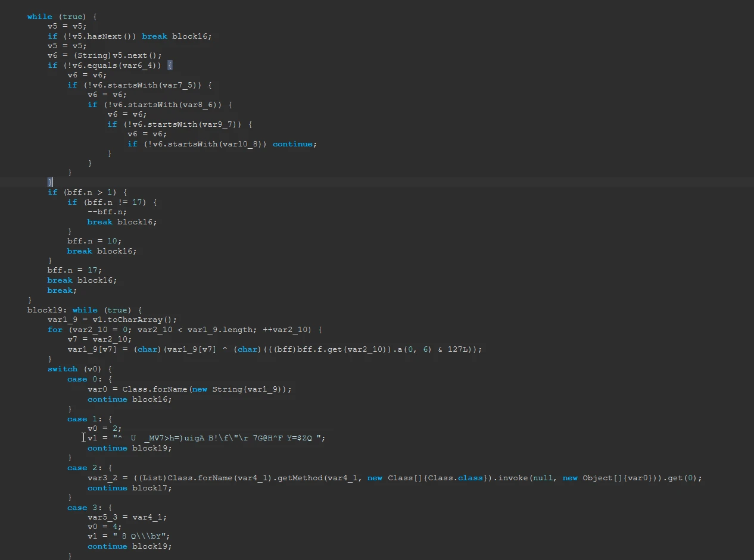Click the 'v0 = 4;' assignment
The height and width of the screenshot is (560, 754).
(x=105, y=527)
